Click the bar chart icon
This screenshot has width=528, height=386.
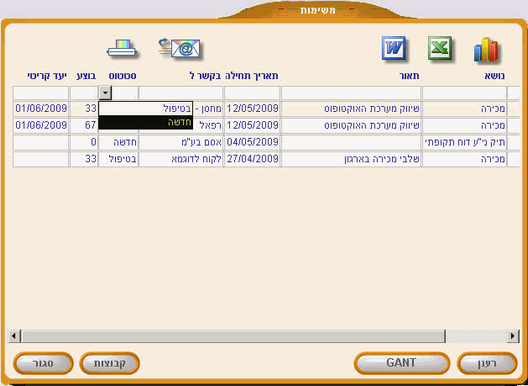pos(487,50)
